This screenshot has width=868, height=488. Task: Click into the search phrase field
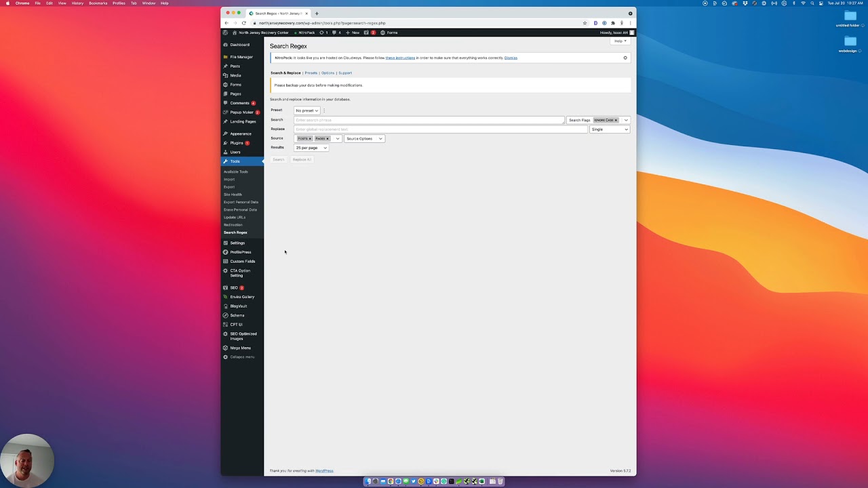[429, 120]
